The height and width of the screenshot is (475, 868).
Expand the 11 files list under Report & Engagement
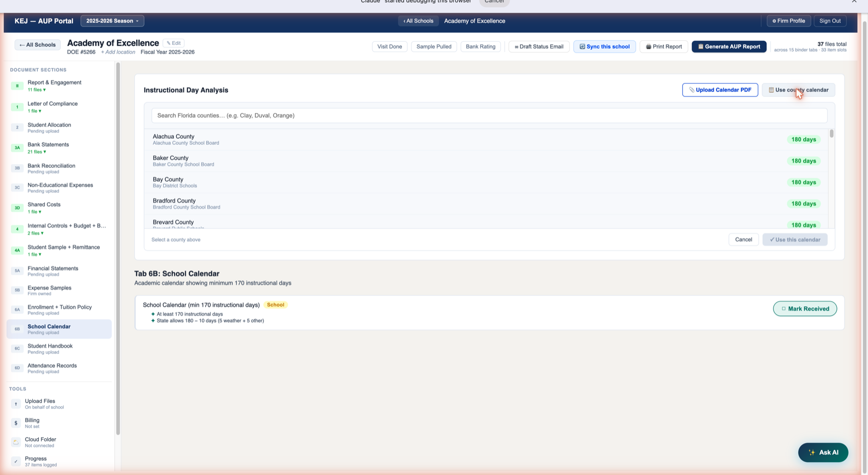pyautogui.click(x=37, y=90)
